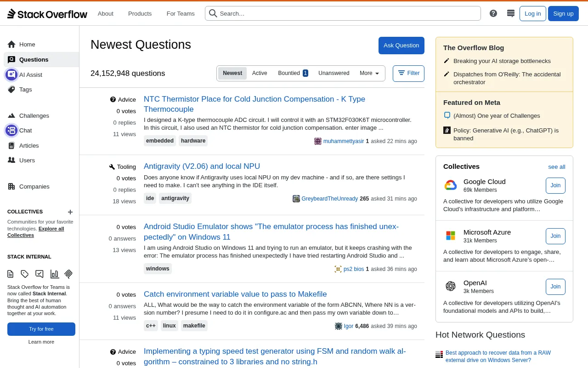Click the Chat icon in sidebar
588x368 pixels.
[11, 130]
